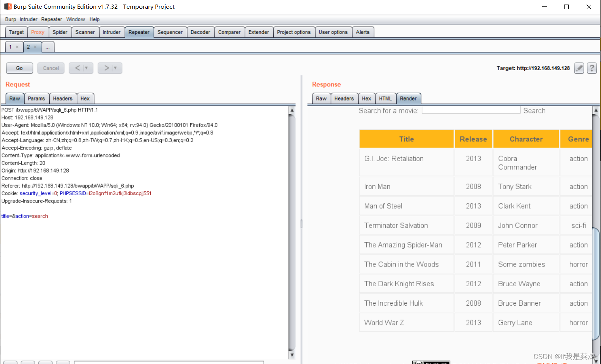Open the Window menu
This screenshot has height=364, width=601.
point(76,19)
